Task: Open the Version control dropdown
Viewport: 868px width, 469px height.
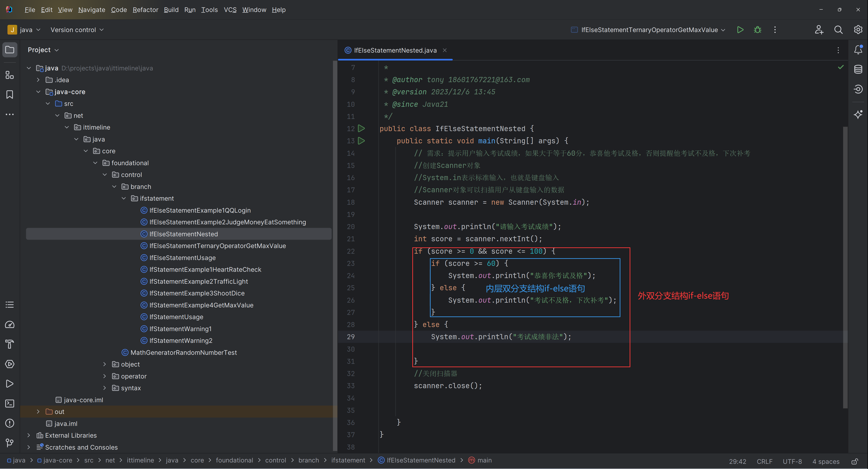Action: coord(77,30)
